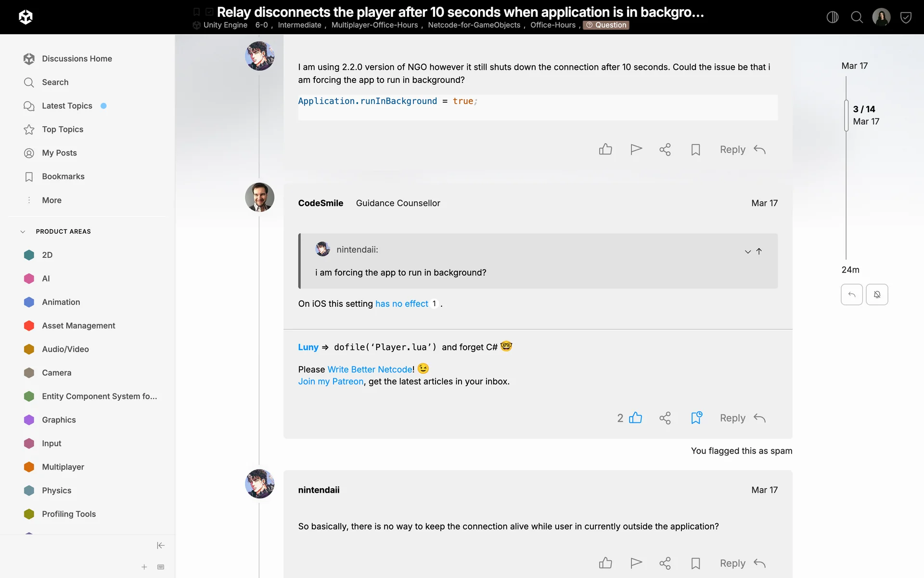Click the timeline scroller handle at 3/14
924x578 pixels.
pos(846,116)
